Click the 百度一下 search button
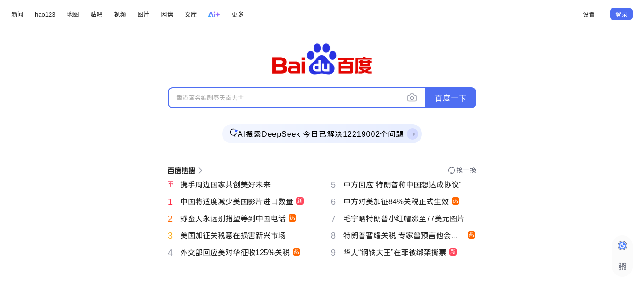The image size is (644, 307). tap(451, 98)
